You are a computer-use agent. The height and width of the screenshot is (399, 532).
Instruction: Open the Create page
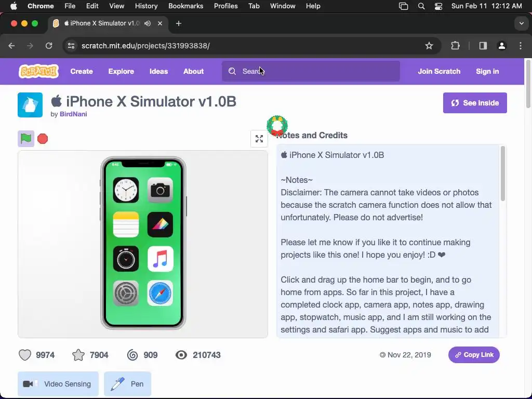click(82, 71)
